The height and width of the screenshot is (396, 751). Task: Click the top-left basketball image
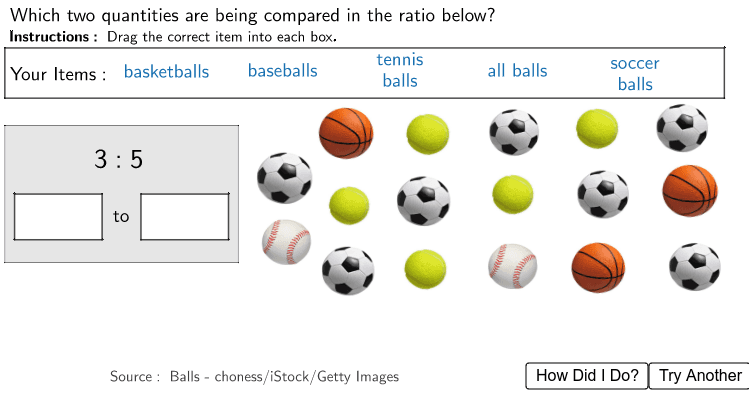(x=346, y=133)
